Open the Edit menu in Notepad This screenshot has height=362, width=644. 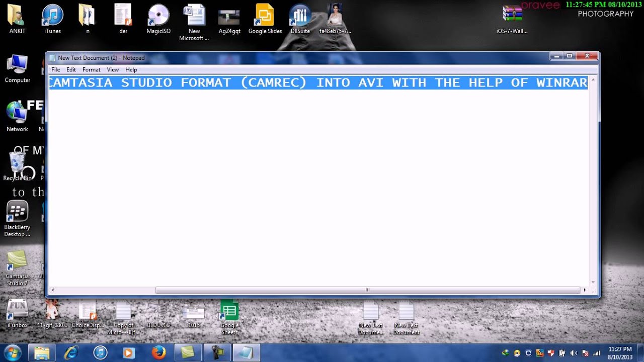point(71,70)
